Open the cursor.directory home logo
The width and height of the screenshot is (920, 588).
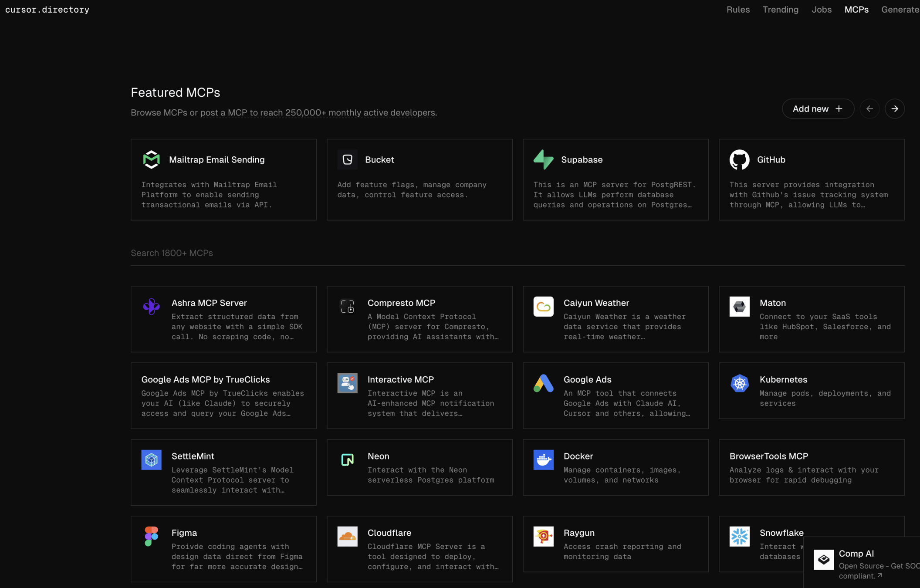47,10
